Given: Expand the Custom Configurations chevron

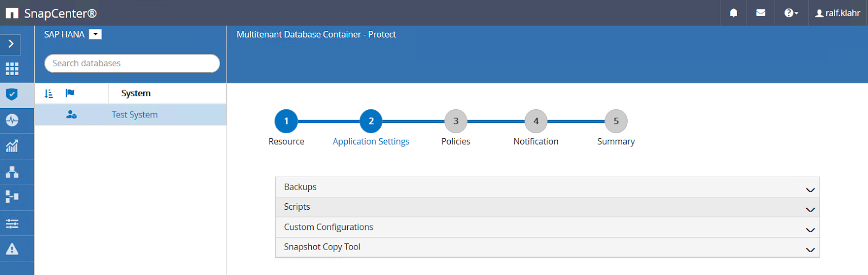Looking at the screenshot, I should click(x=810, y=230).
